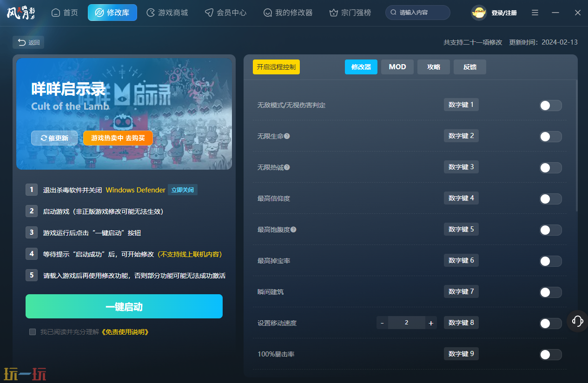
Task: Enable 最高饱腹度 switch
Action: point(551,230)
